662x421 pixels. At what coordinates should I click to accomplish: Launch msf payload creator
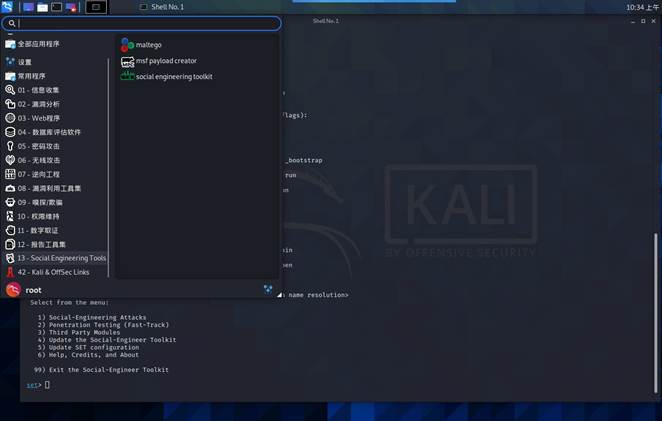159,61
